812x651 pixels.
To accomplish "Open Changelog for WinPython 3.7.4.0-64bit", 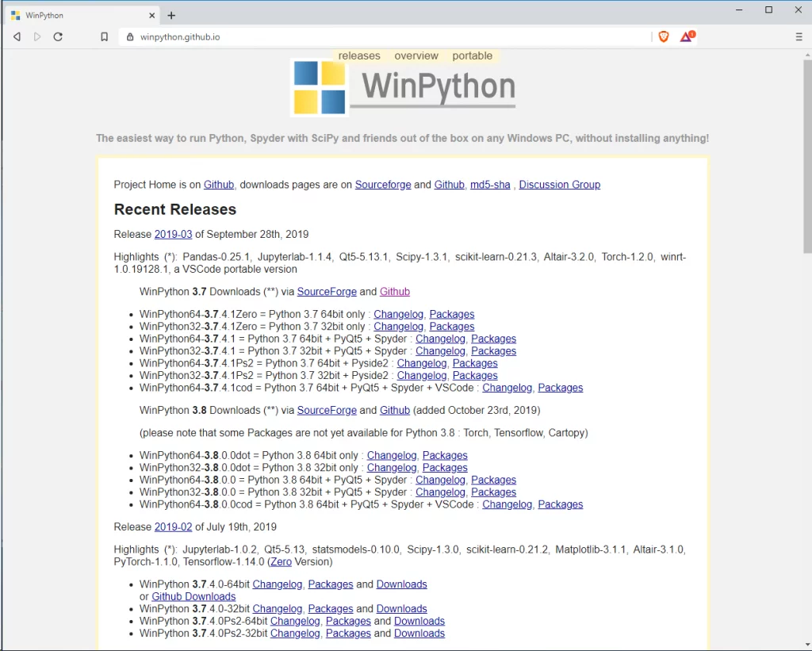I will (277, 584).
